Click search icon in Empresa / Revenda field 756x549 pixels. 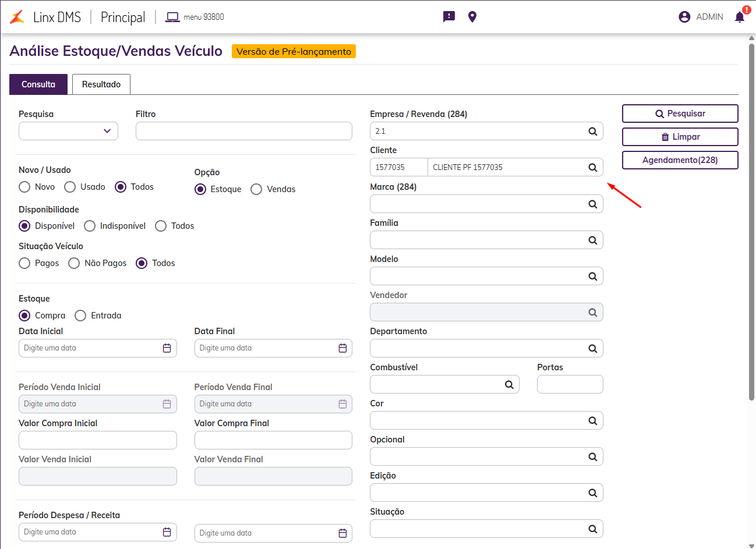click(x=593, y=132)
